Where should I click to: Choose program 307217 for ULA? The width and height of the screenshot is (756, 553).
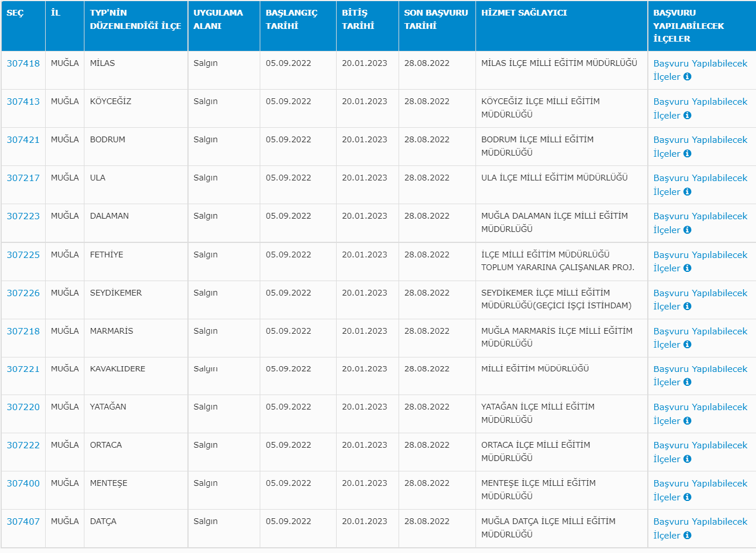(x=23, y=178)
